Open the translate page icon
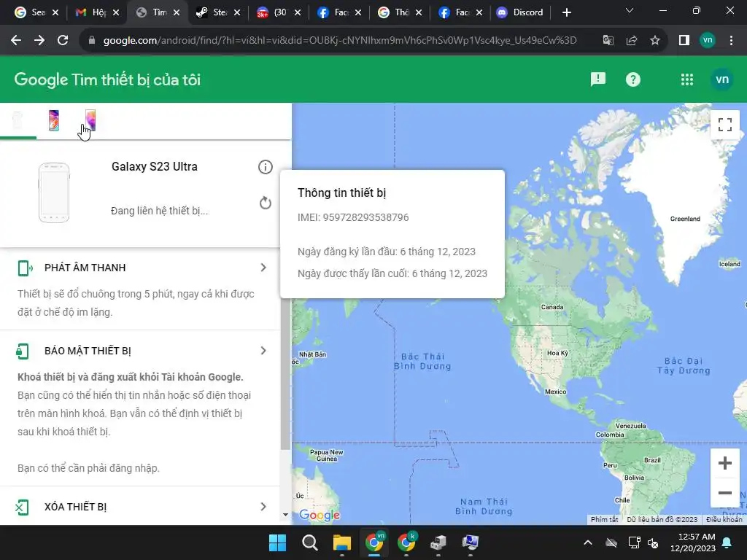Screen dimensions: 747x560 [x=608, y=41]
